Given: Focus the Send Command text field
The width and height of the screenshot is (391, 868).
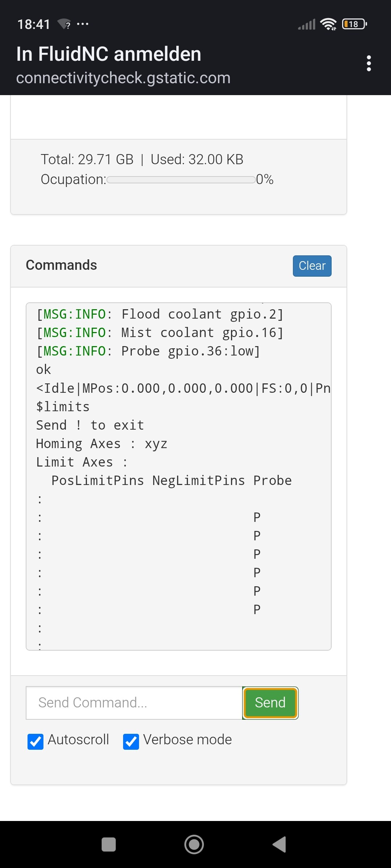Looking at the screenshot, I should [134, 703].
